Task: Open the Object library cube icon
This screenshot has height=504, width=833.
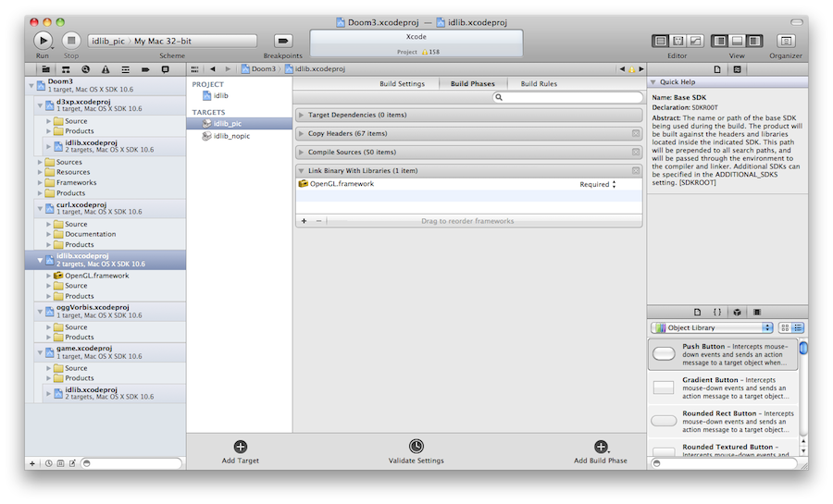Action: [x=738, y=313]
